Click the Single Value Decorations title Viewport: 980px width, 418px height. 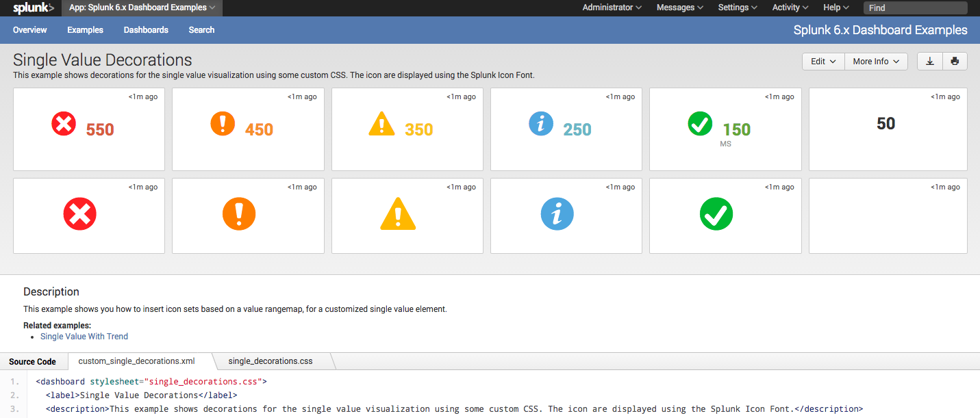point(103,60)
